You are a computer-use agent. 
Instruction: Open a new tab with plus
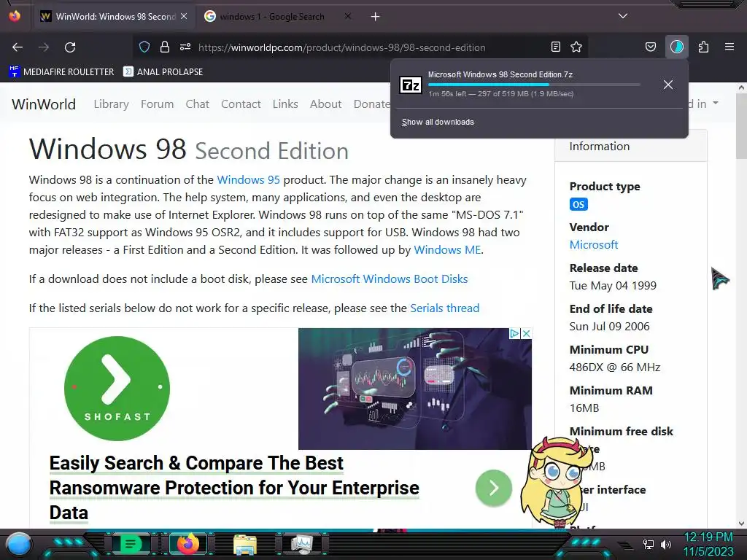(x=376, y=17)
